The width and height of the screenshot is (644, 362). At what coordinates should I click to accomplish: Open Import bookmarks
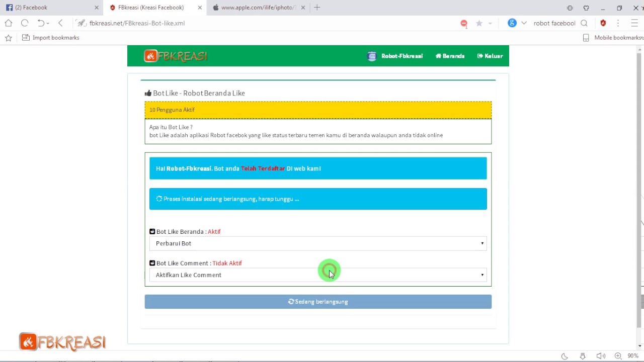click(51, 38)
